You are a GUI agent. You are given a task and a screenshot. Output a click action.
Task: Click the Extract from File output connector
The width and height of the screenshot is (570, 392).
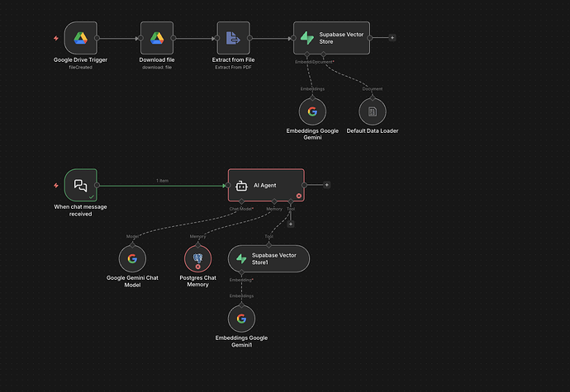(249, 38)
